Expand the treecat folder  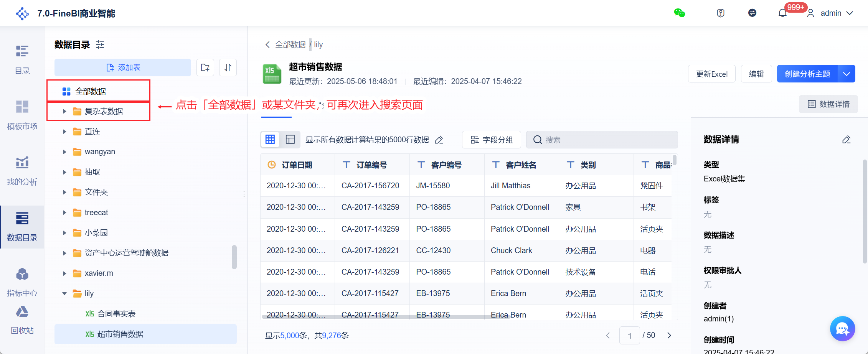[x=64, y=212]
